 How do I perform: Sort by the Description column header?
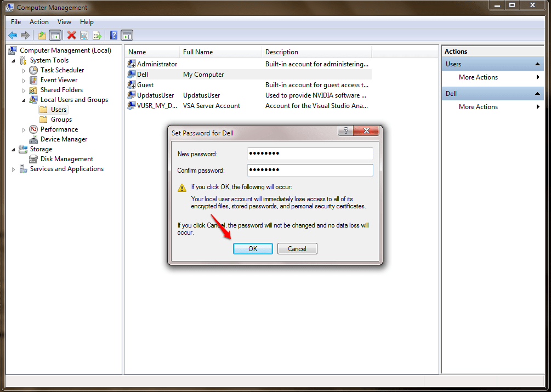316,52
